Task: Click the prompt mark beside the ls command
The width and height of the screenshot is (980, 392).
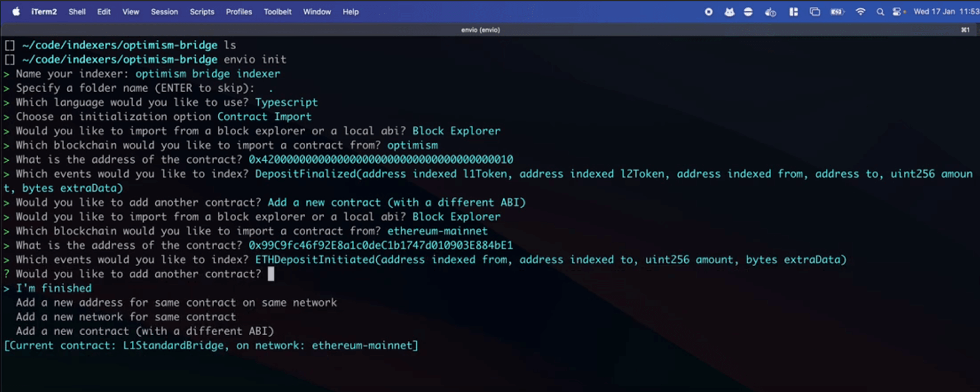Action: click(x=10, y=46)
